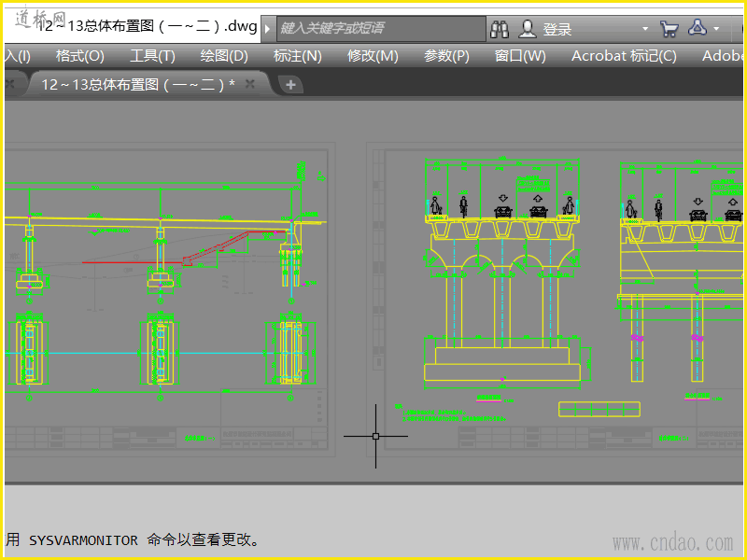The height and width of the screenshot is (560, 747).
Task: Open the 窗口(W) menu
Action: click(520, 56)
